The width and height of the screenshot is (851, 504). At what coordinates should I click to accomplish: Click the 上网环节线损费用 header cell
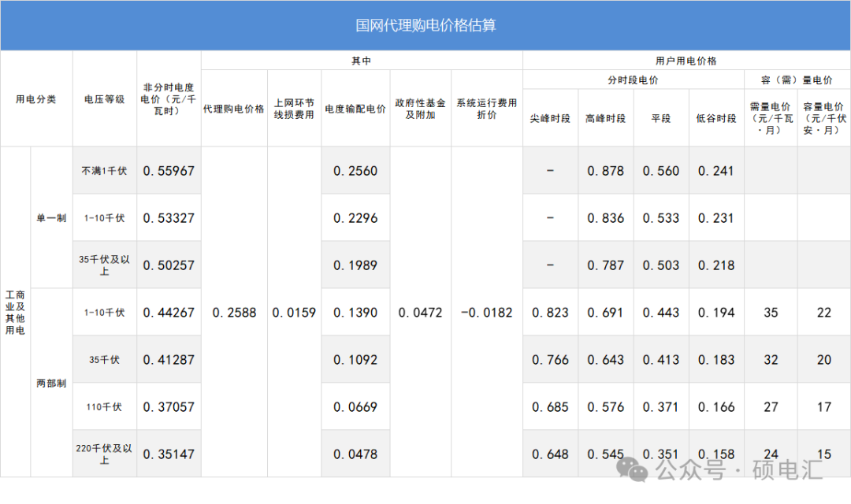pyautogui.click(x=294, y=109)
